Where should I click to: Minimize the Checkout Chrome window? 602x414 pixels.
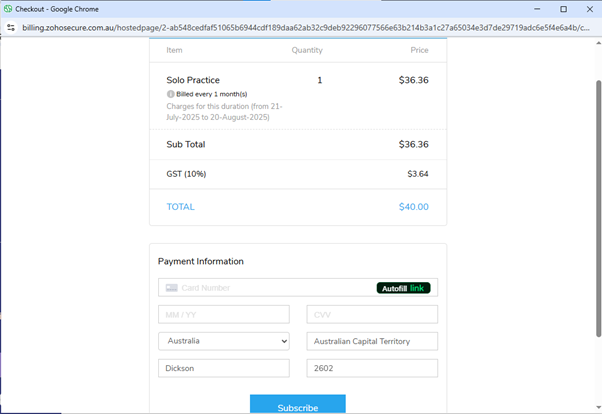pyautogui.click(x=536, y=8)
